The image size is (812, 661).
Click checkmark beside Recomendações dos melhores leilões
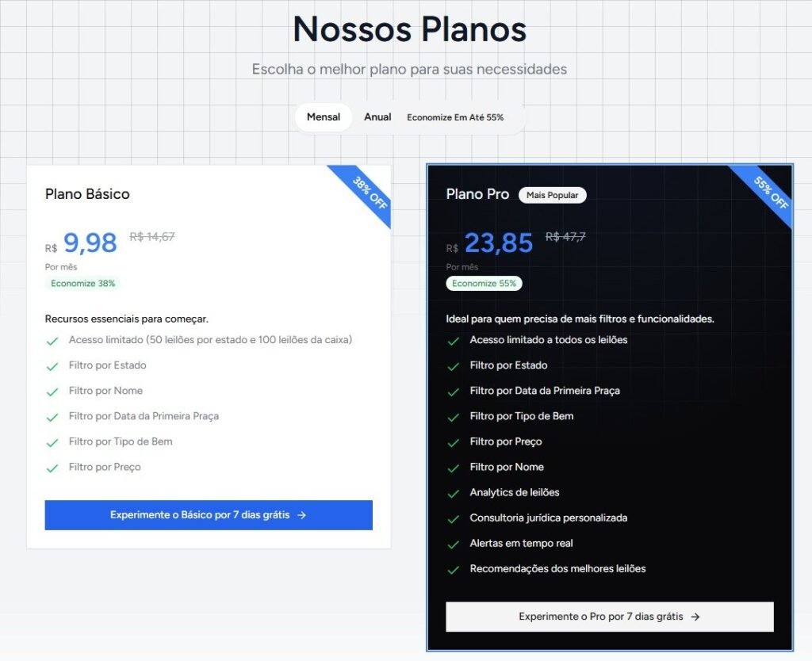tap(453, 569)
